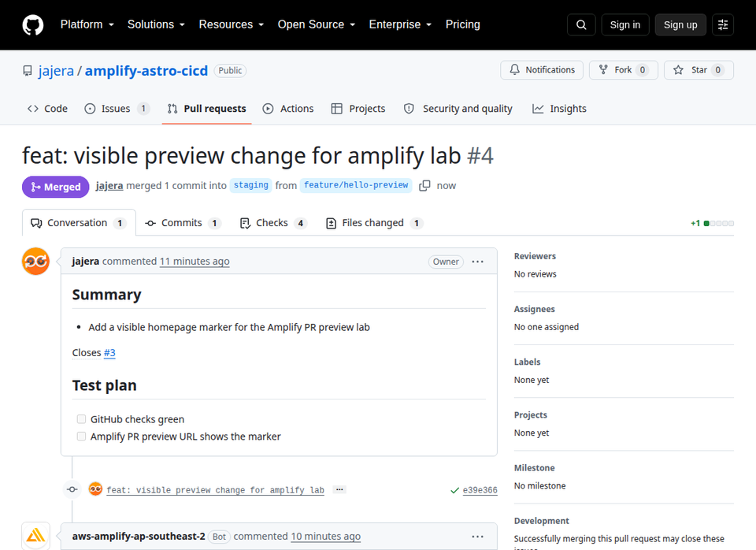The width and height of the screenshot is (756, 550).
Task: Fork the repository with the Fork button
Action: click(624, 70)
